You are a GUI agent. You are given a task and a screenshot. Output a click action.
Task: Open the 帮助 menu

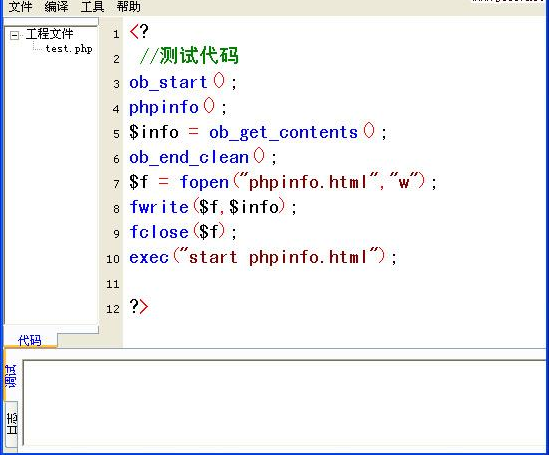[x=128, y=6]
